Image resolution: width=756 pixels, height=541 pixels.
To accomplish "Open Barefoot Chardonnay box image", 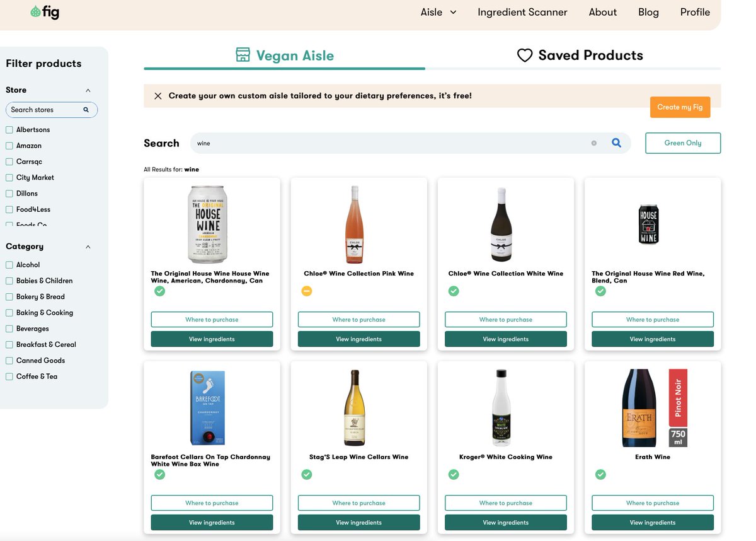I will coord(208,408).
